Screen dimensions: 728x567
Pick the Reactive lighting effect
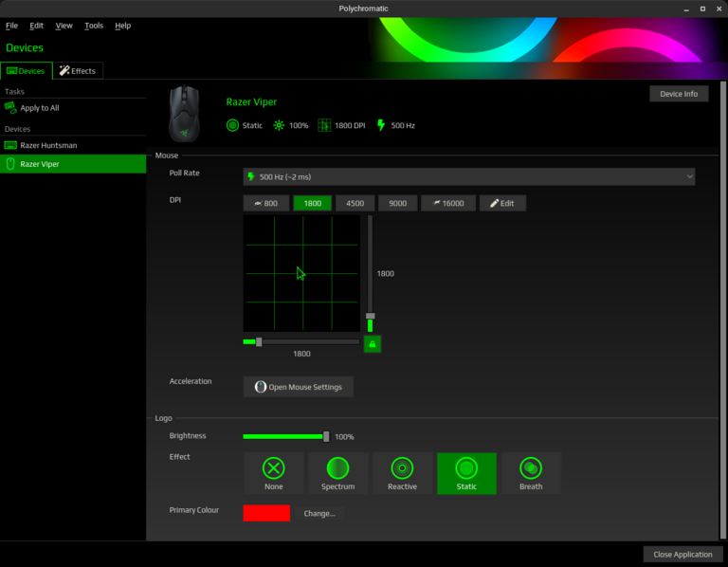click(x=402, y=473)
